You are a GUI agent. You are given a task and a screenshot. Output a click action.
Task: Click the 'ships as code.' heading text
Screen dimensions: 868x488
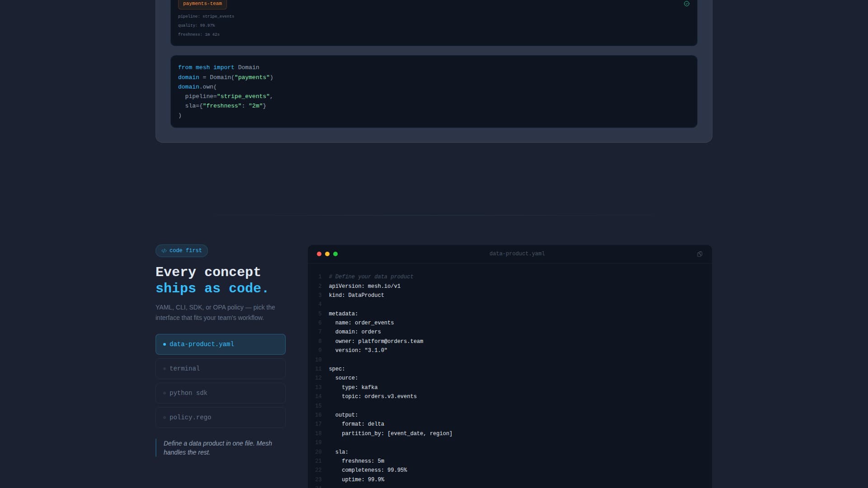[x=212, y=288]
